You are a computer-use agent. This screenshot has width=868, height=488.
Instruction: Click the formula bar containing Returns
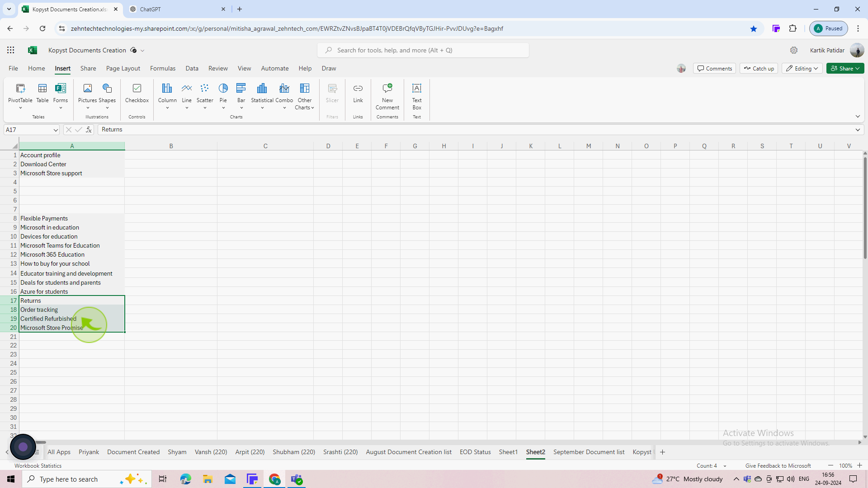pyautogui.click(x=475, y=130)
